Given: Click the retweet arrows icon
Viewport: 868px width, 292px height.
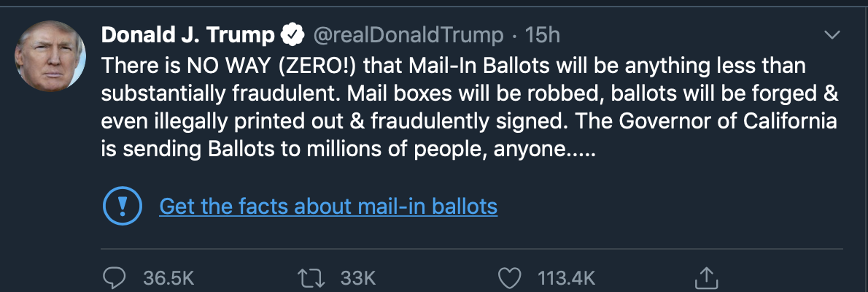Looking at the screenshot, I should tap(313, 277).
